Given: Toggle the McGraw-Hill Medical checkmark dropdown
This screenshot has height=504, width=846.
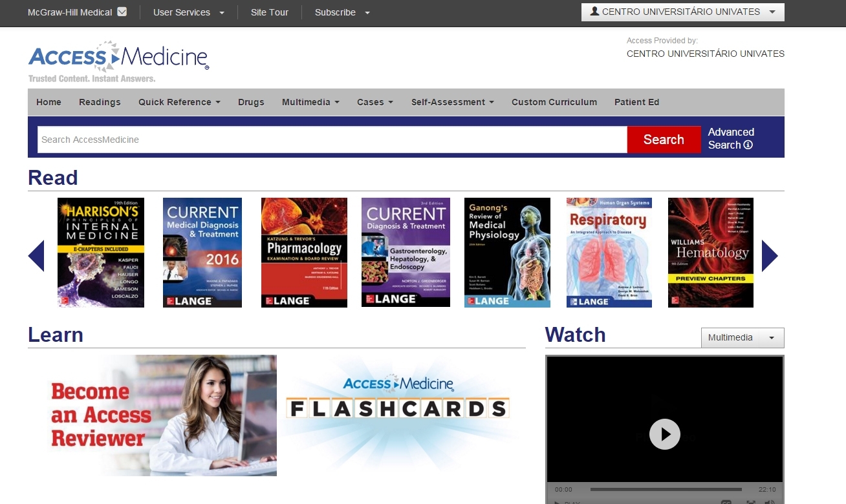Looking at the screenshot, I should click(122, 12).
